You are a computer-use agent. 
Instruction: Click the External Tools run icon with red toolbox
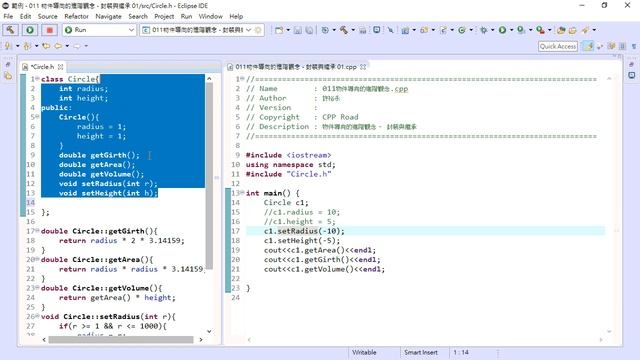[540, 30]
